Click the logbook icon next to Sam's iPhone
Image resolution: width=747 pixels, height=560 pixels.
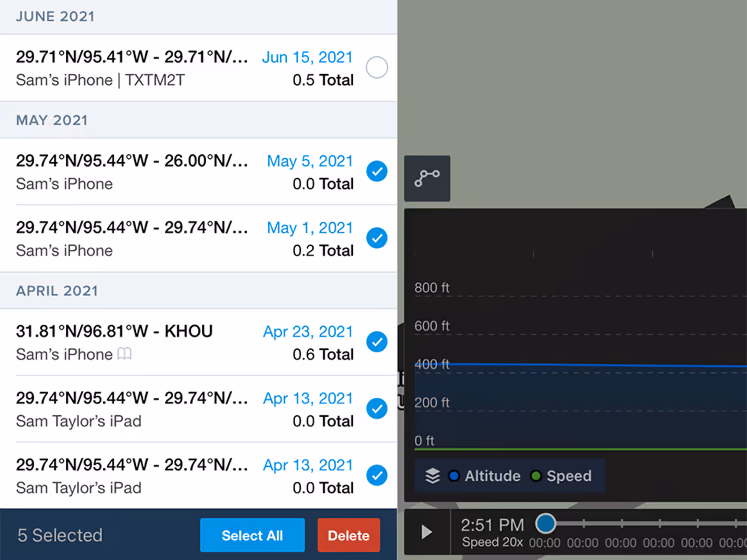[x=124, y=354]
